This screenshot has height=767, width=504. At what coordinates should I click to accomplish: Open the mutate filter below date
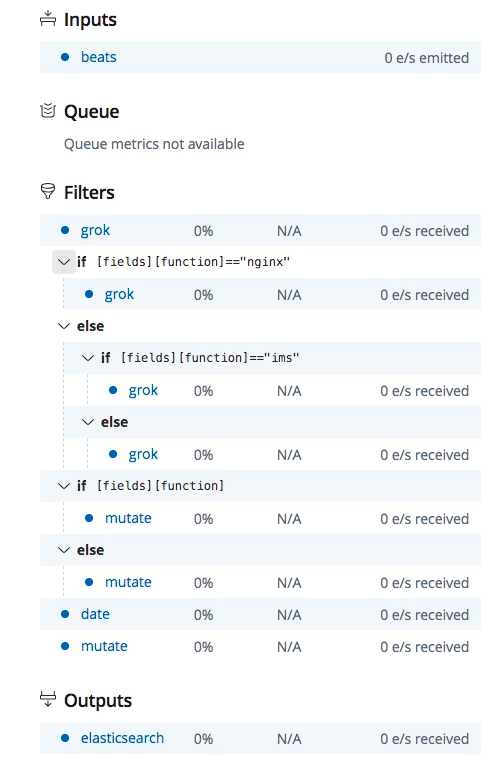104,646
